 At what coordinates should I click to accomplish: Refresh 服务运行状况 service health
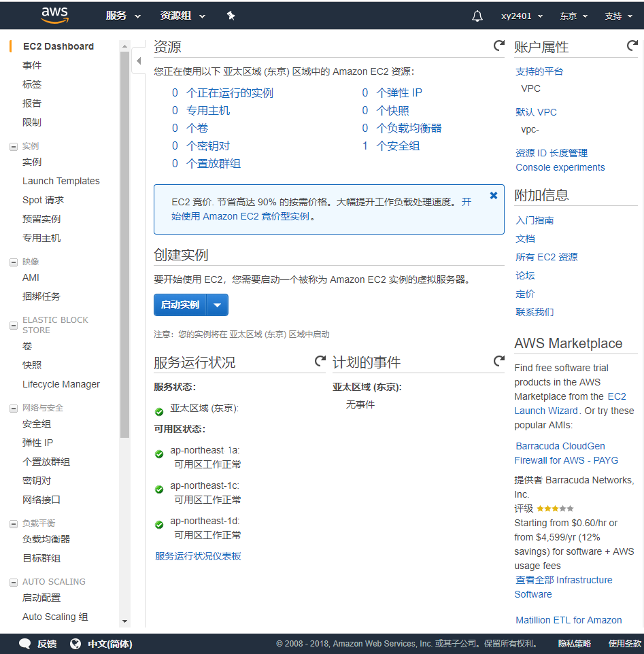320,361
